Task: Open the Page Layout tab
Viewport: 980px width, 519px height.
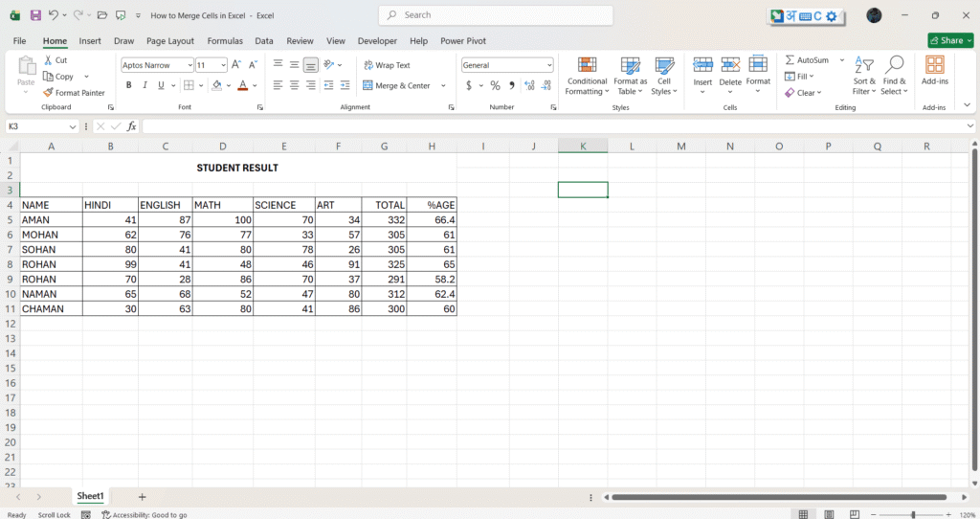Action: 170,40
